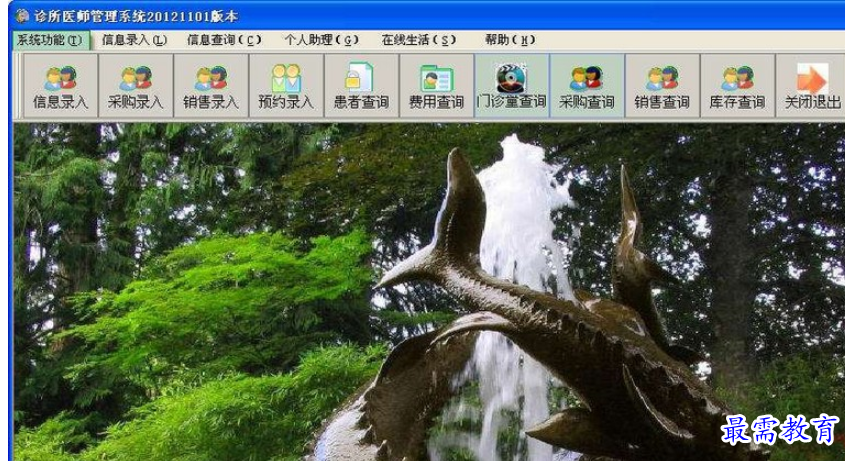
Task: Select the 采购查询 toolbar icon
Action: [x=587, y=86]
